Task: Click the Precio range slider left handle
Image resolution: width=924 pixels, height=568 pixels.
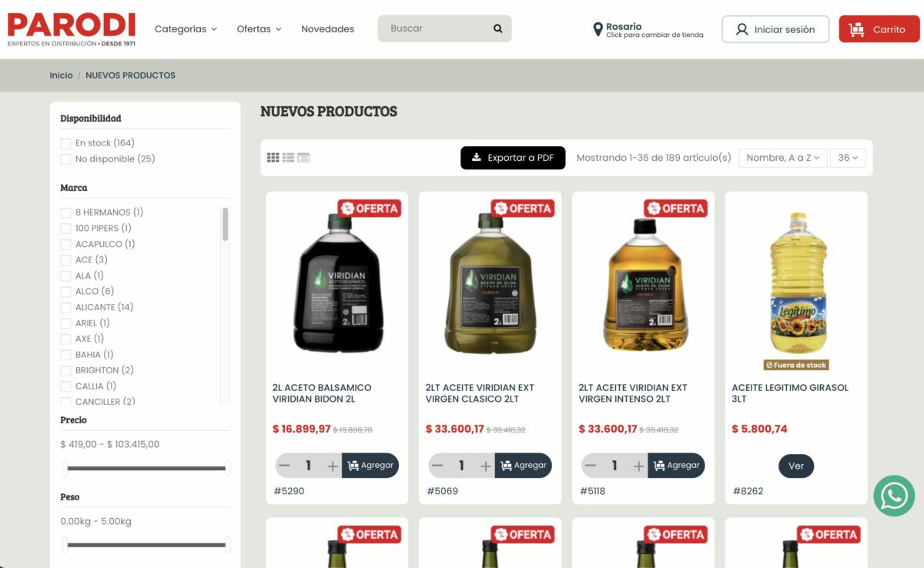Action: pos(65,468)
